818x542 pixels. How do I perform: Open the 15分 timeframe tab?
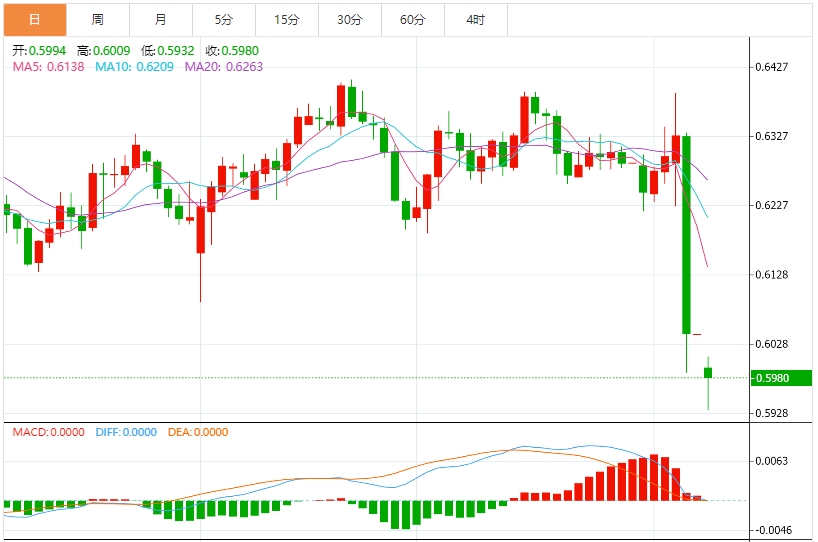(x=287, y=20)
